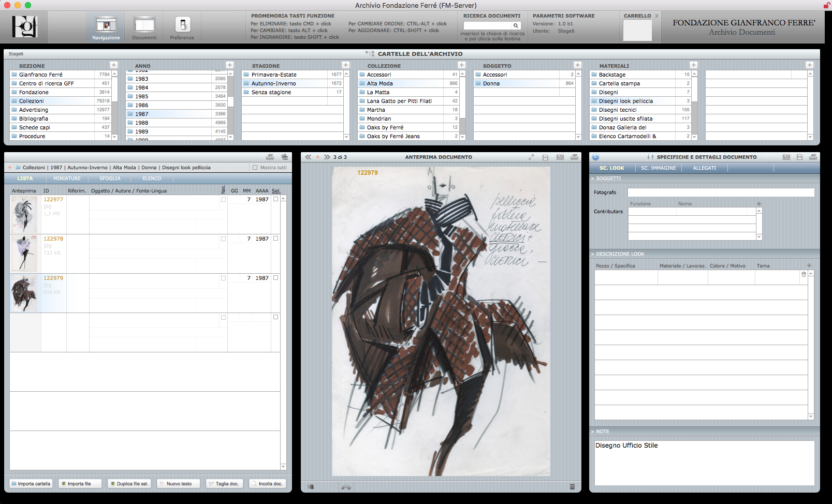Toggle Sel. checkbox for document 122977
Viewport: 832px width, 504px height.
pyautogui.click(x=275, y=199)
